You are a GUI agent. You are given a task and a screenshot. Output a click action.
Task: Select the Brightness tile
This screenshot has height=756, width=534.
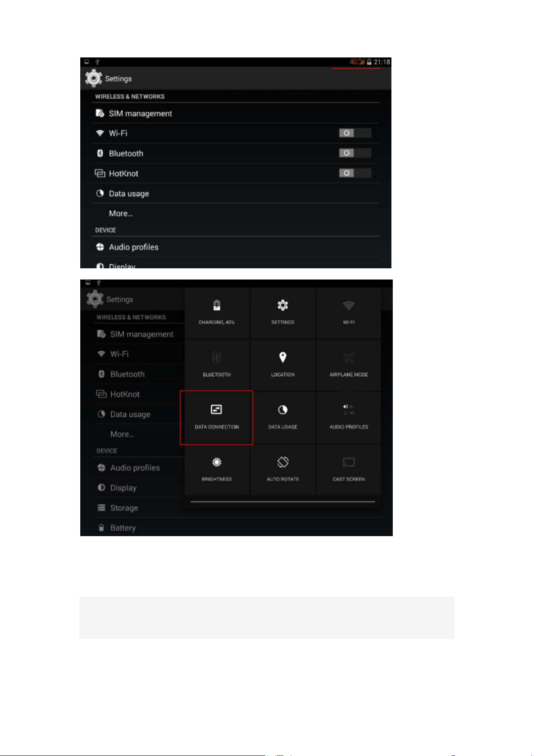tap(217, 469)
